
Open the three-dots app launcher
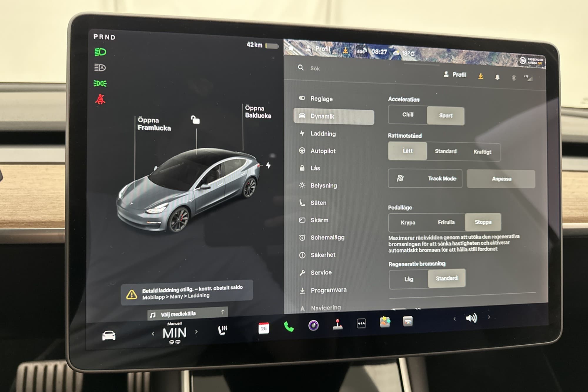tap(361, 323)
